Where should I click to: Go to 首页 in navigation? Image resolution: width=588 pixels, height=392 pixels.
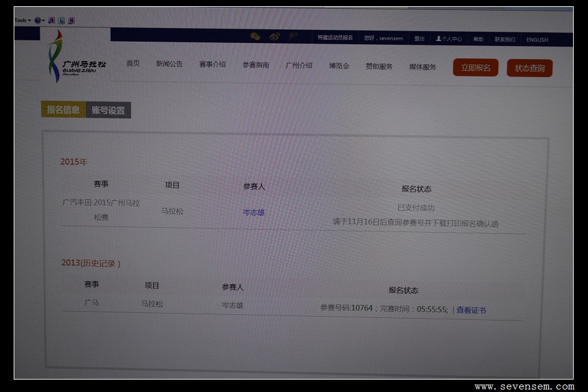click(x=133, y=63)
